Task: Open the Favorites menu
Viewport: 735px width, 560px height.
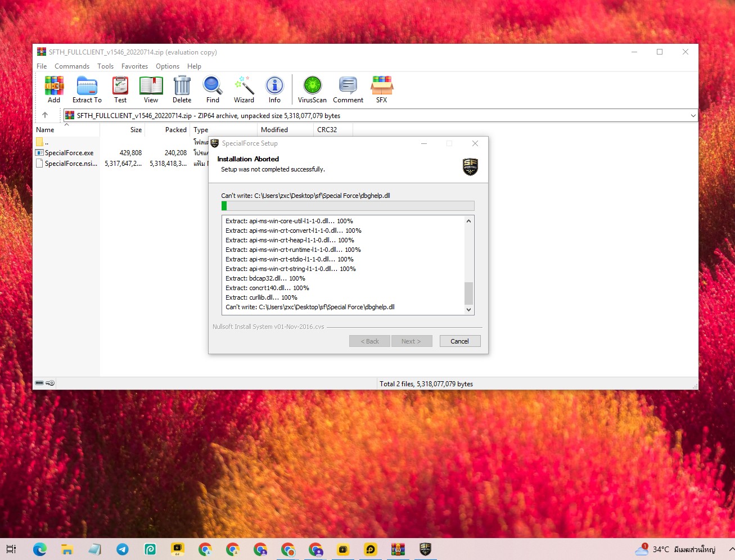Action: pyautogui.click(x=134, y=66)
